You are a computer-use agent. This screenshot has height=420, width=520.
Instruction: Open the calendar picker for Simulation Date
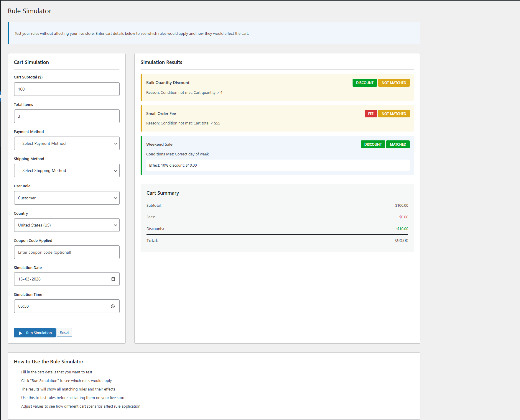(113, 279)
